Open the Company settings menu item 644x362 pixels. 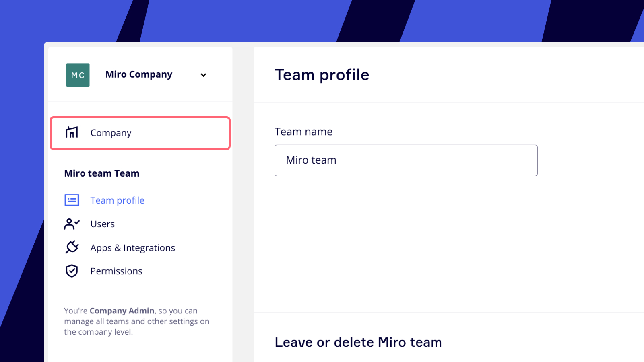[111, 133]
